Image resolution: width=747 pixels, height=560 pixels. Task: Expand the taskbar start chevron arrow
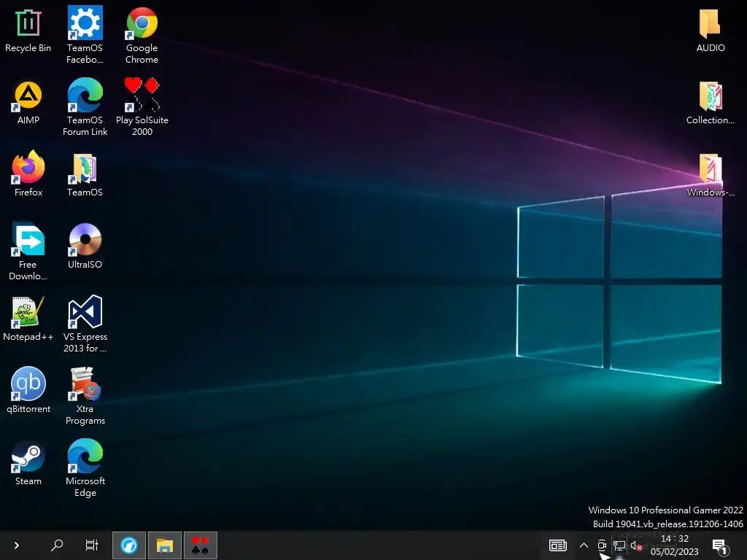(x=16, y=545)
